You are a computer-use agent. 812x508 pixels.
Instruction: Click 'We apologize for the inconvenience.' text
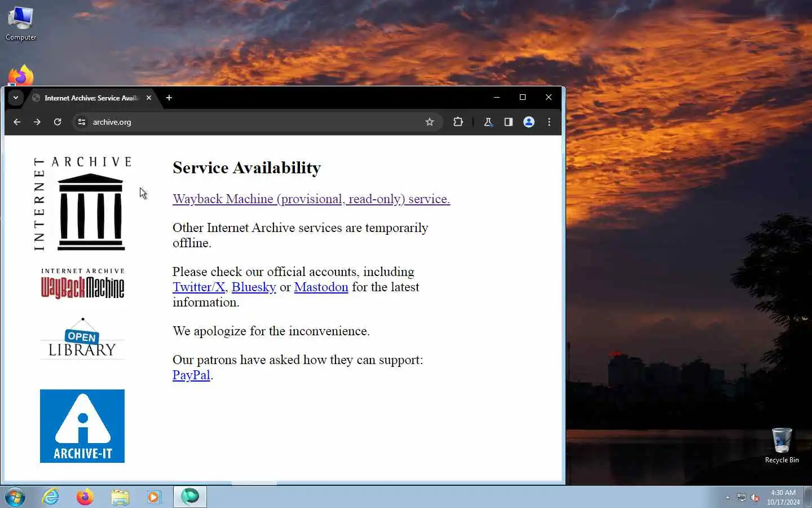coord(271,331)
